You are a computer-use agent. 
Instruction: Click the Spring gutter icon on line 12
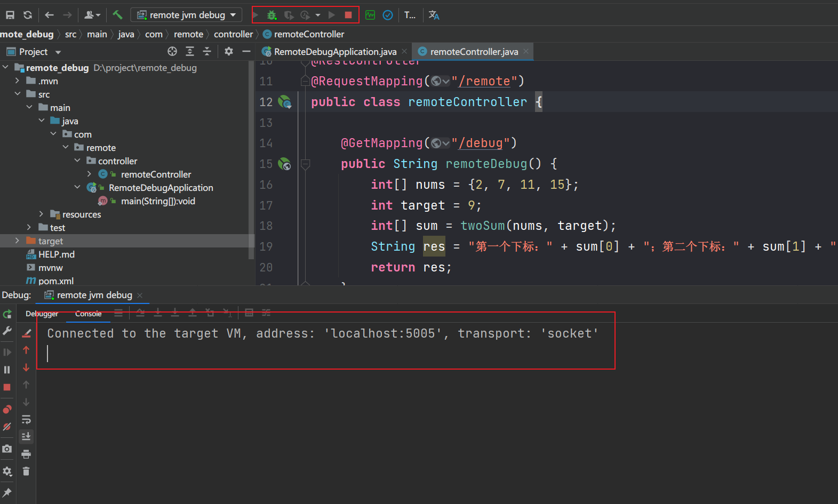tap(285, 102)
